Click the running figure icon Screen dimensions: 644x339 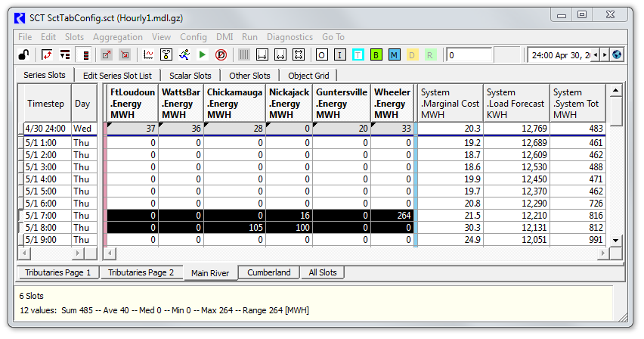[x=184, y=54]
